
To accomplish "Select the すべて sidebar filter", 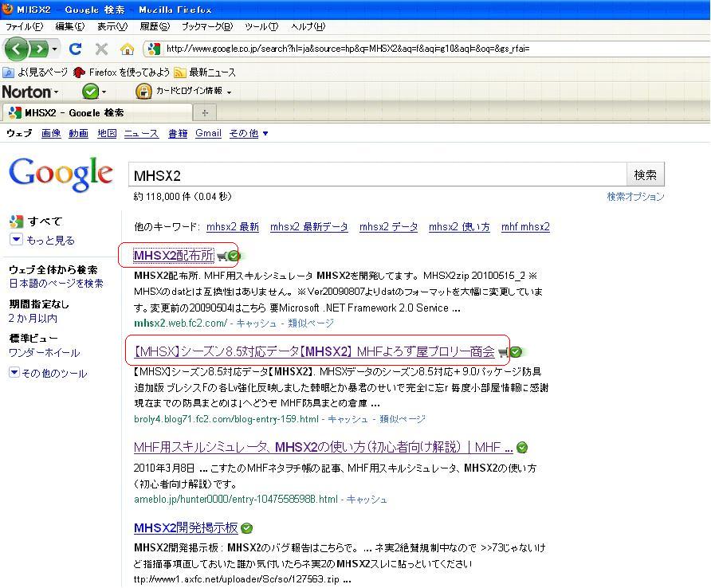I will click(45, 221).
